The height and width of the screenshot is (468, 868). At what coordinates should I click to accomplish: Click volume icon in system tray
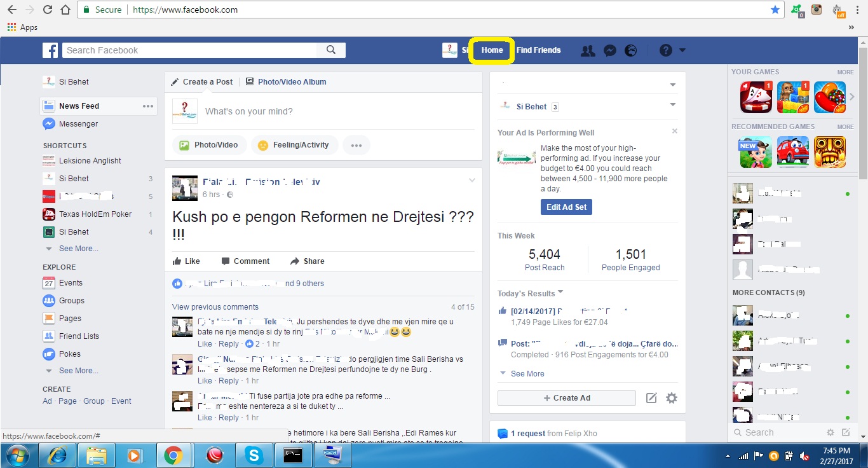(803, 456)
